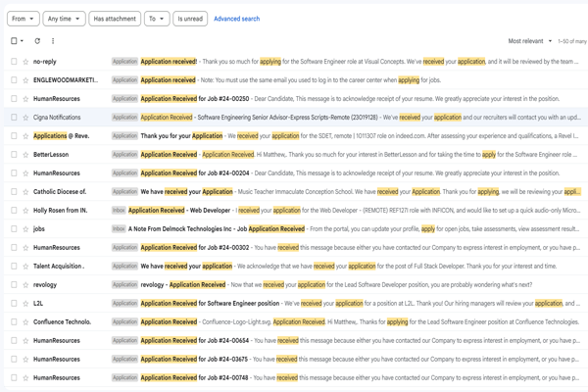
Task: Expand the To recipient filter dropdown
Action: (x=155, y=19)
